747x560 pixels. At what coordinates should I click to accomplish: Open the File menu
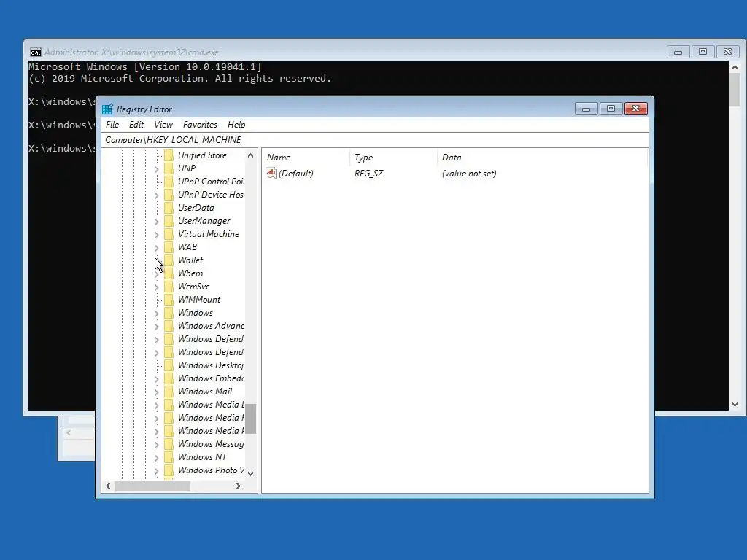(x=112, y=125)
